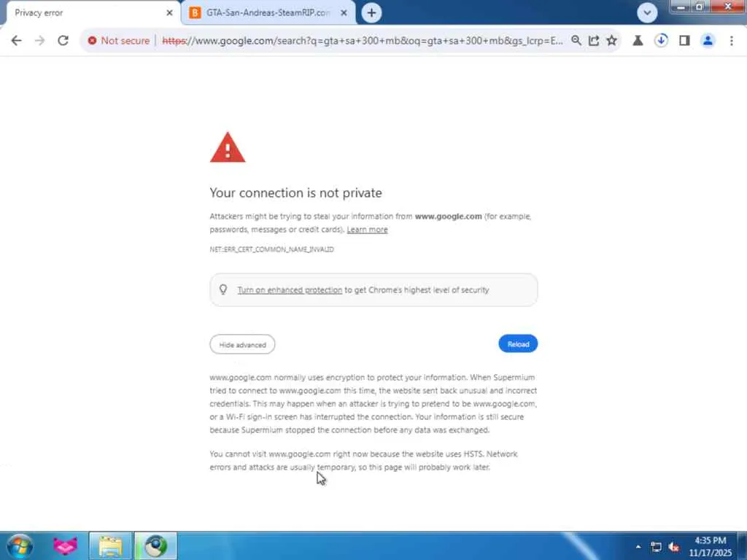This screenshot has height=560, width=747.
Task: Click the muted volume tray icon
Action: [673, 547]
